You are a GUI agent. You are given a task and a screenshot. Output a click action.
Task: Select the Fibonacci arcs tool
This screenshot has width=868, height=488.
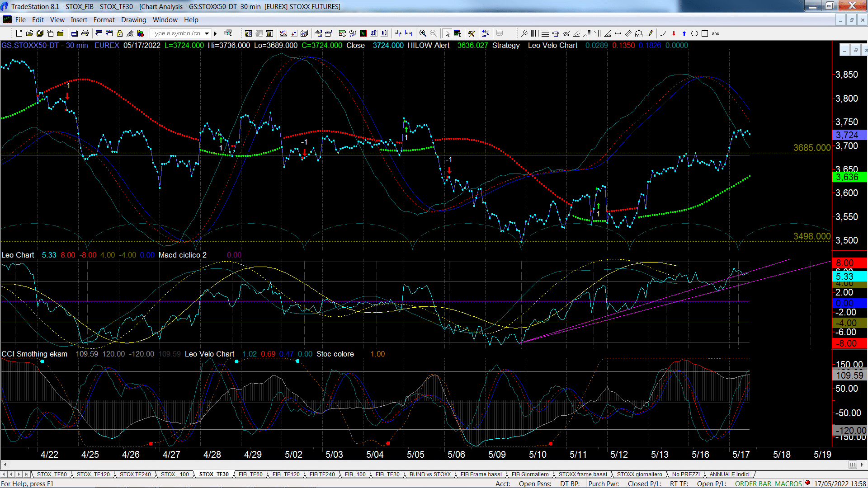566,33
